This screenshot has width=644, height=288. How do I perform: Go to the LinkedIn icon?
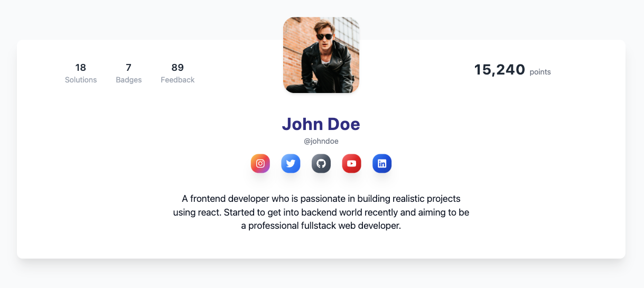coord(382,163)
